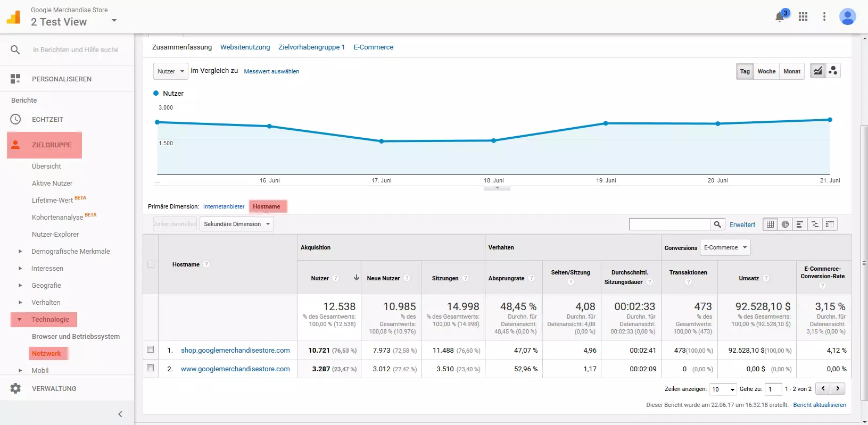The width and height of the screenshot is (868, 425).
Task: Tick checkbox for shop.googlemerchandisestore.com row
Action: [151, 349]
